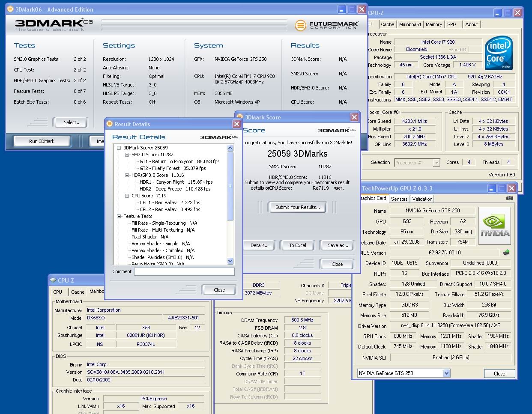Switch to the Sensors tab in GPU-Z
Image resolution: width=532 pixels, height=414 pixels.
tap(399, 199)
